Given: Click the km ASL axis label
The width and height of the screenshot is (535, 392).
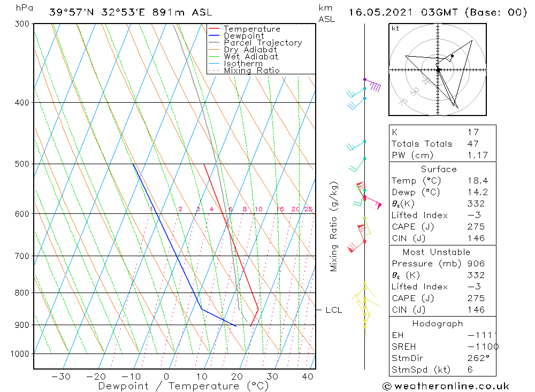Looking at the screenshot, I should point(326,14).
